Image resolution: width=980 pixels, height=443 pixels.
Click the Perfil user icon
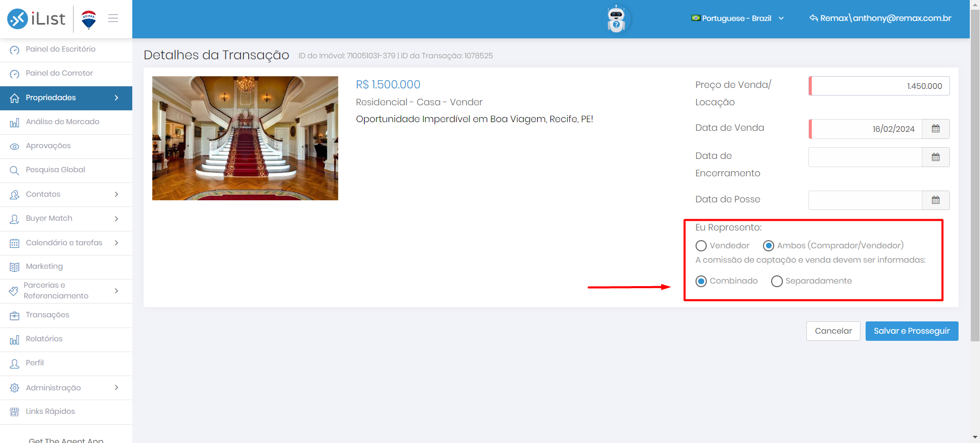(x=14, y=363)
